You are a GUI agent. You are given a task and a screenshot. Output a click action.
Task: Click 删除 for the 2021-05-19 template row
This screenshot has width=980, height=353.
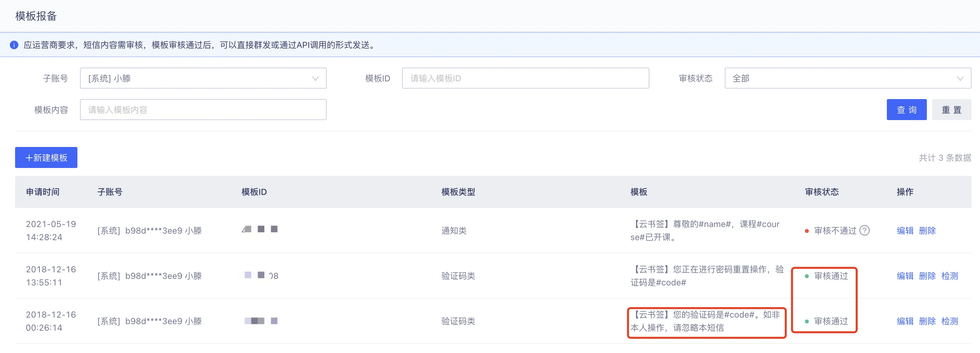[x=927, y=231]
